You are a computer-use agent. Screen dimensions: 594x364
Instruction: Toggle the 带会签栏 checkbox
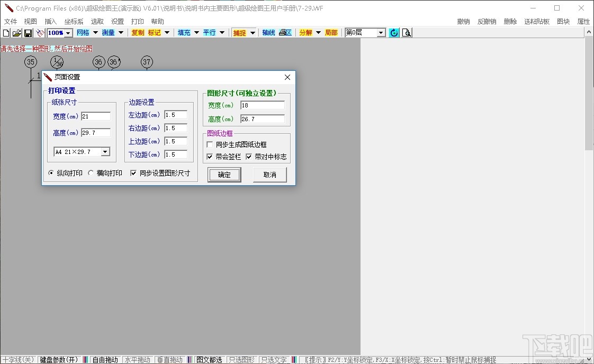pos(210,157)
